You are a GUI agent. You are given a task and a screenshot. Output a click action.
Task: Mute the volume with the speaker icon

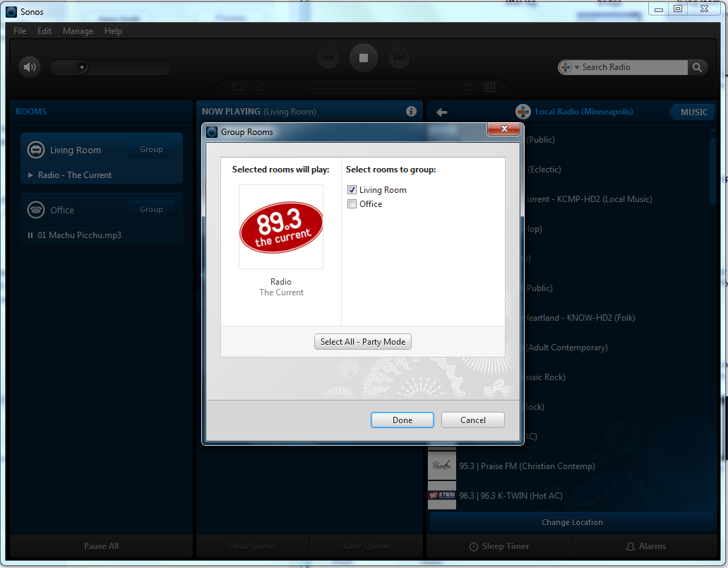click(30, 67)
